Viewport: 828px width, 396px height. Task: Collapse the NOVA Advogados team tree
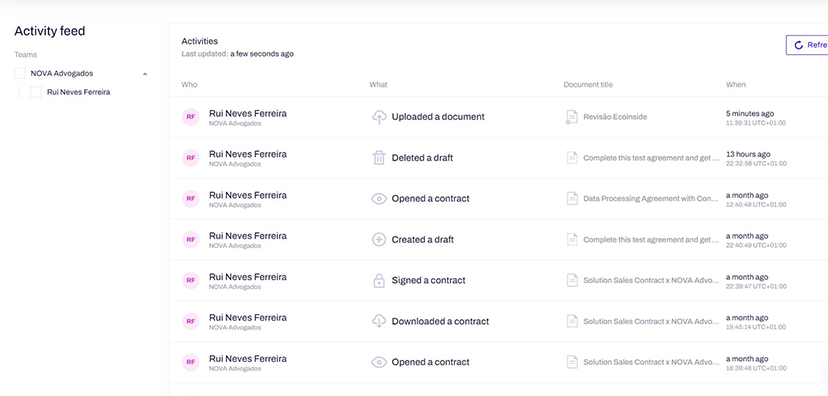pos(145,74)
